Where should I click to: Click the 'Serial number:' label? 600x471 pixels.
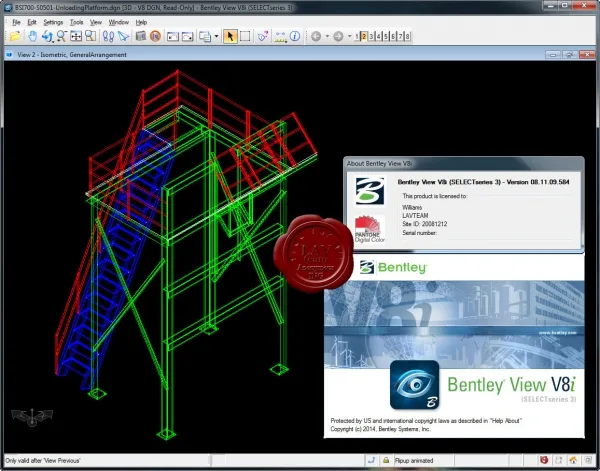click(x=419, y=233)
